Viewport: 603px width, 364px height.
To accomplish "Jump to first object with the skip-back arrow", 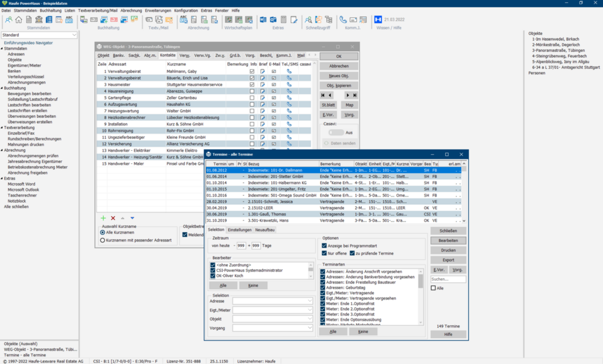I will pyautogui.click(x=323, y=95).
